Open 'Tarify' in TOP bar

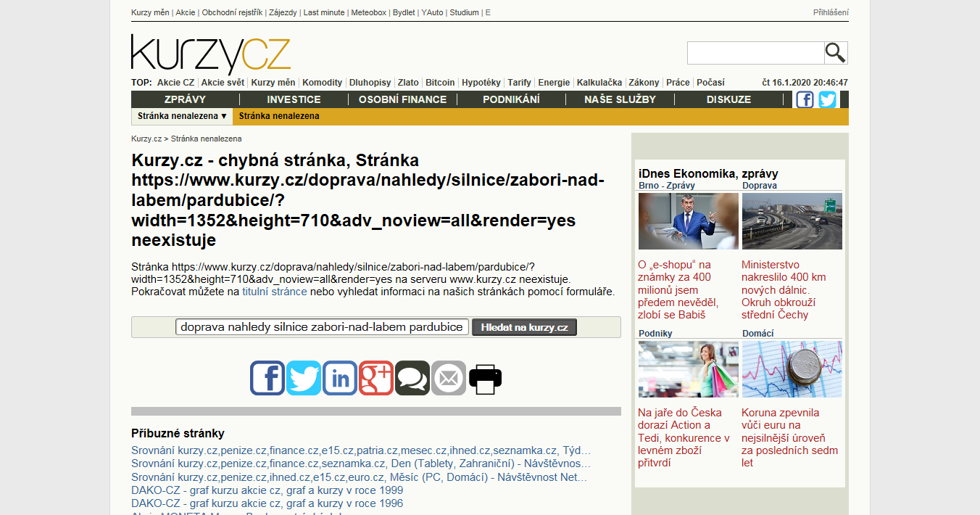pos(519,83)
